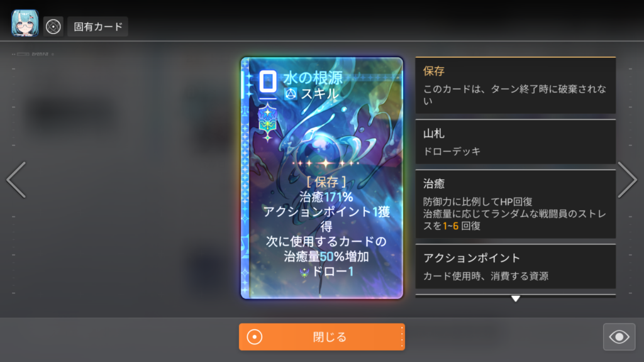Click the small draw icon before ドロー1
This screenshot has height=362, width=644.
tap(304, 273)
